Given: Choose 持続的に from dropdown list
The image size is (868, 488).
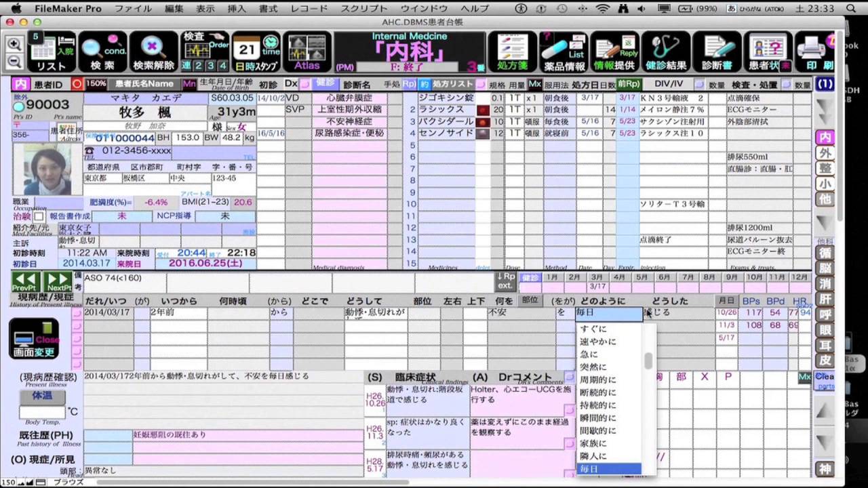Looking at the screenshot, I should 608,405.
